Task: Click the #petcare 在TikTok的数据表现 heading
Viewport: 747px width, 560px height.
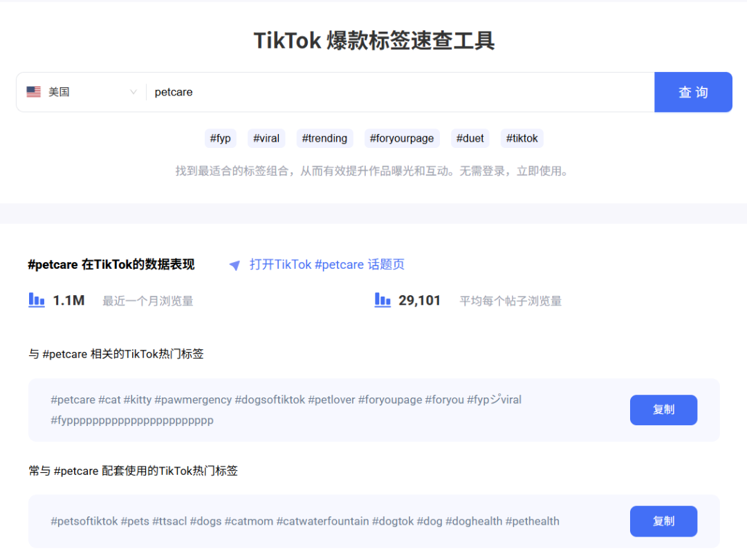Action: (111, 264)
